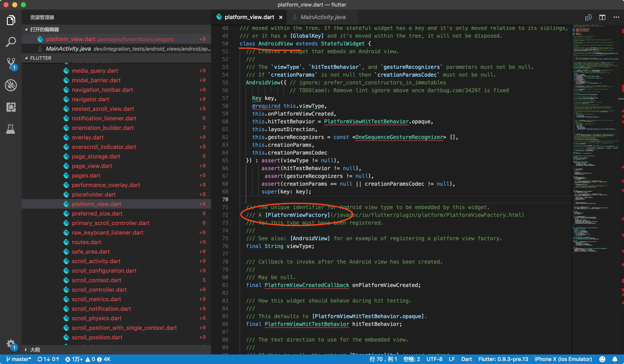The height and width of the screenshot is (364, 624).
Task: Click the Manage gear icon
Action: click(x=11, y=343)
